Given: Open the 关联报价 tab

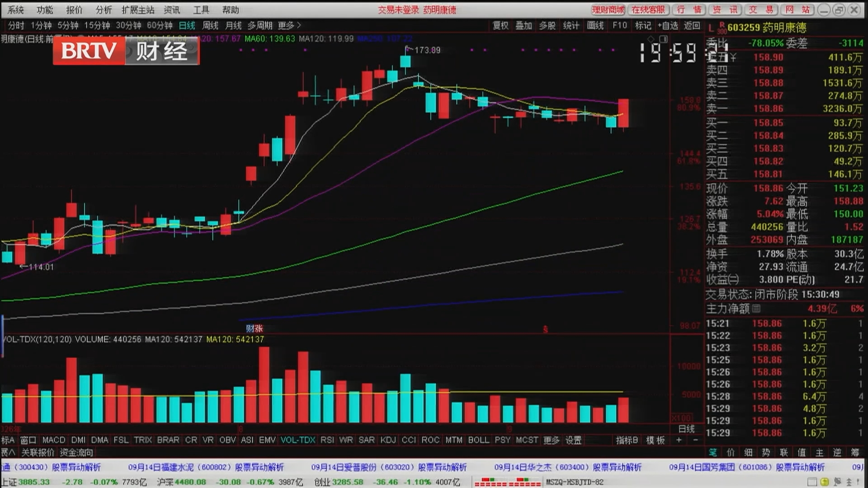Looking at the screenshot, I should click(x=38, y=452).
